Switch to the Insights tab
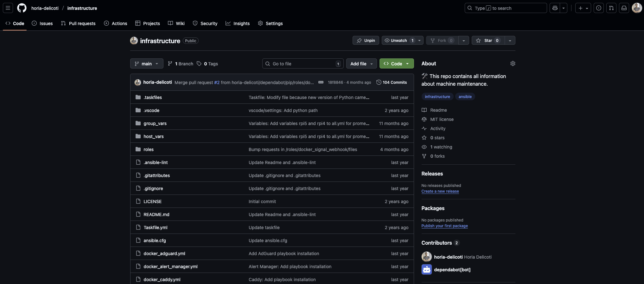Screen dimensions: 644x284 238,23
